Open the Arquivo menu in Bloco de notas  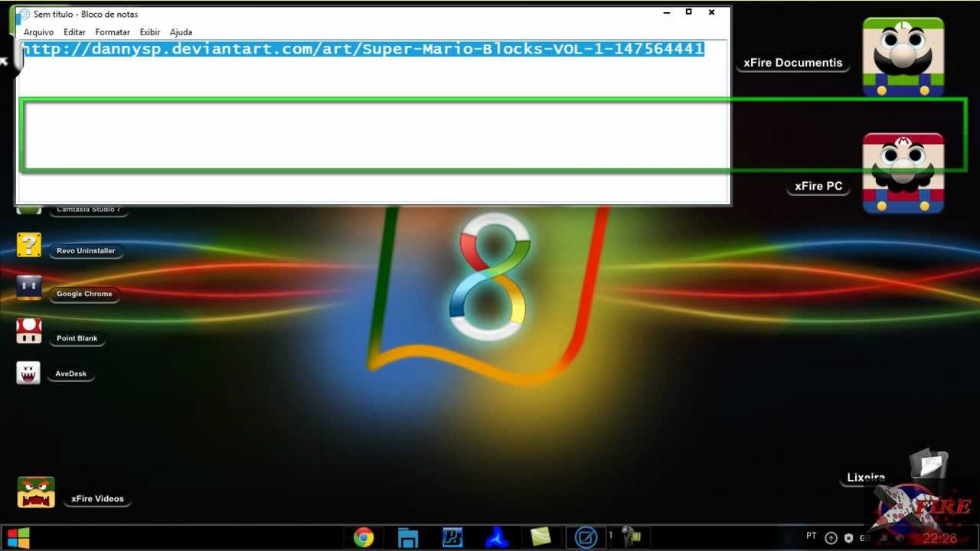pos(38,32)
